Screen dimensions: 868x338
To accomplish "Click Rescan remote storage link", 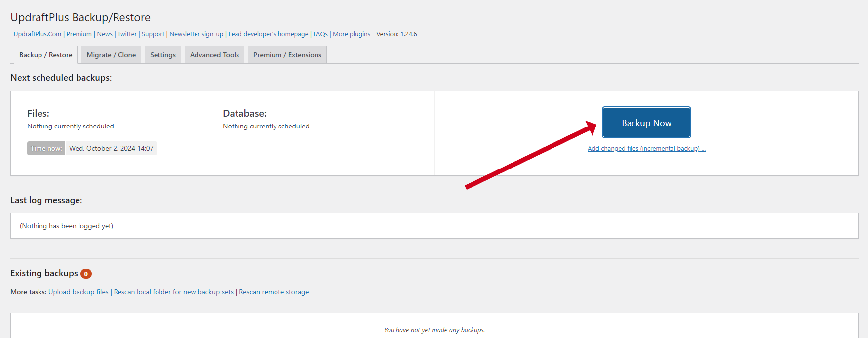I will pyautogui.click(x=274, y=292).
